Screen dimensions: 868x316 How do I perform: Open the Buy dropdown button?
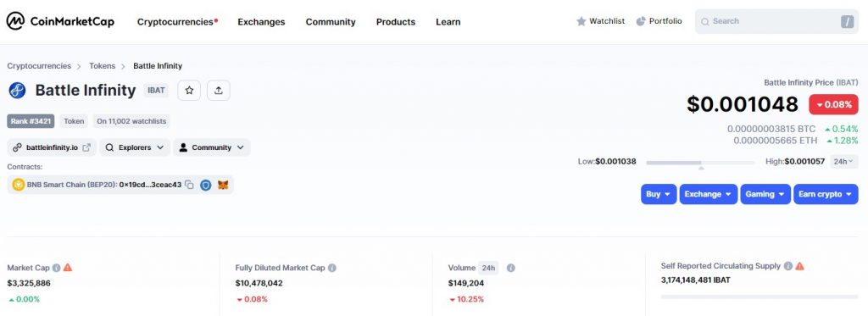(x=659, y=194)
